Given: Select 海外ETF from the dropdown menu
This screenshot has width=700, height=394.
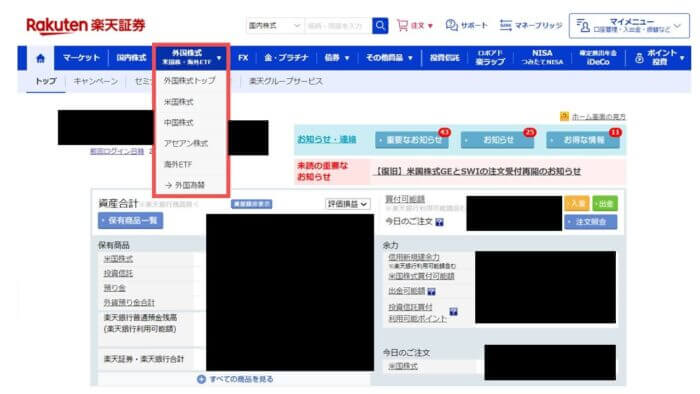Looking at the screenshot, I should (178, 164).
